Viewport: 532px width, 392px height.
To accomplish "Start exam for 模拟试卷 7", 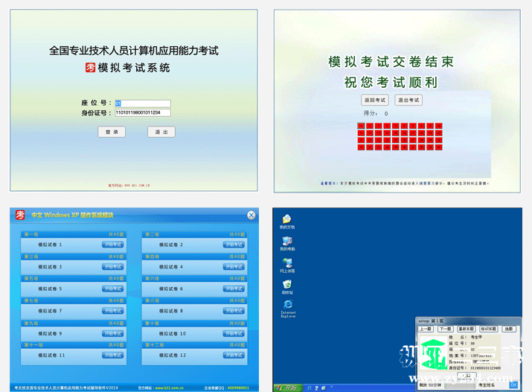I will 113,311.
